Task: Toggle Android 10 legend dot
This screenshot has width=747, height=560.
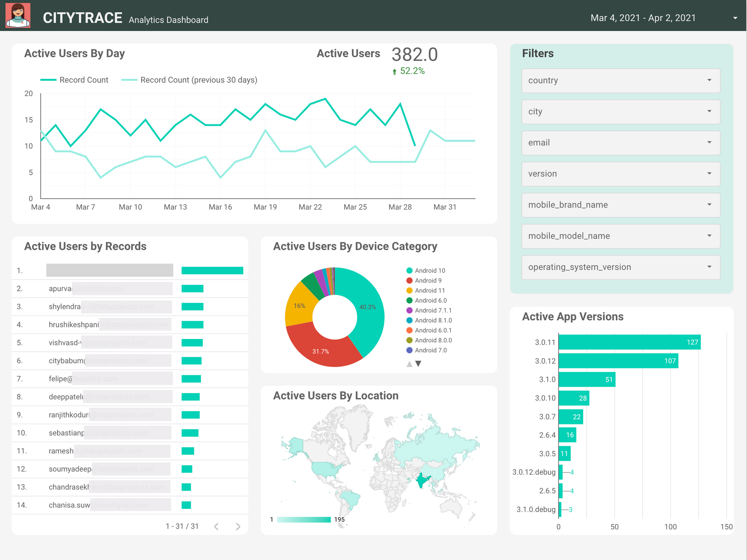Action: tap(409, 271)
